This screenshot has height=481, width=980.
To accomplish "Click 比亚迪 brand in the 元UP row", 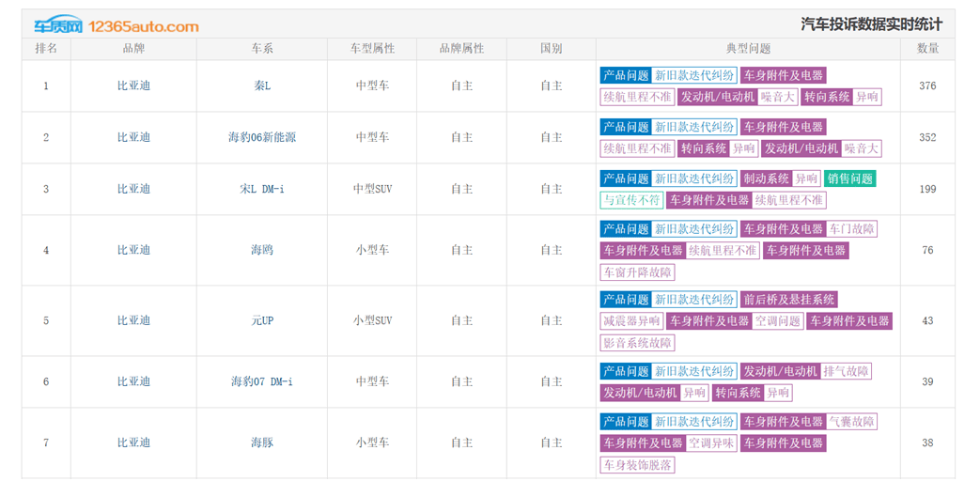I will [133, 321].
